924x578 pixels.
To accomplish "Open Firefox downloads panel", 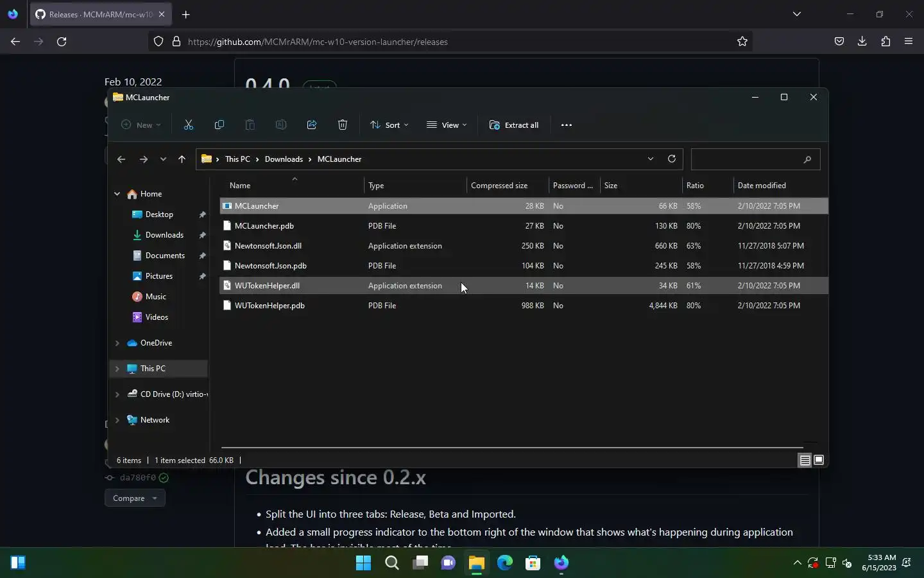I will pos(862,42).
